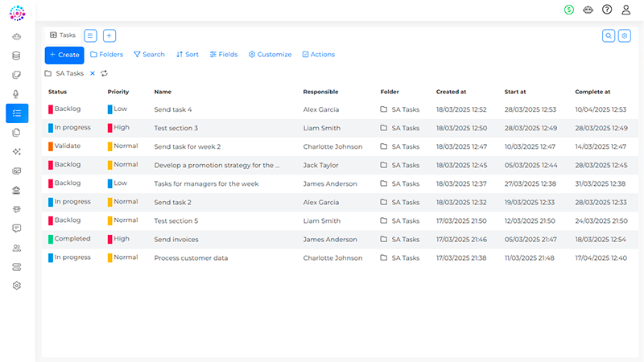Viewport: 644px width, 362px height.
Task: Open the users group icon in sidebar
Action: 16,248
